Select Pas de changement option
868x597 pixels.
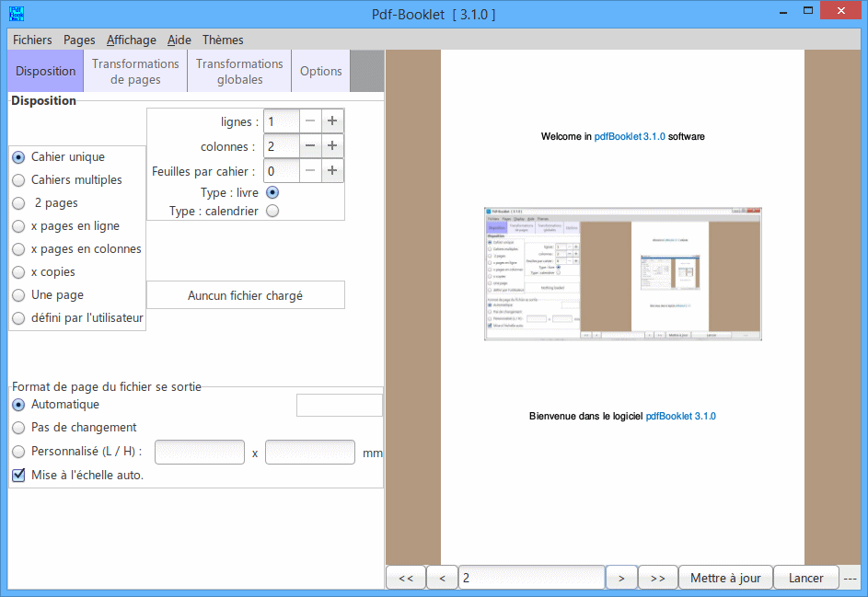click(x=18, y=428)
